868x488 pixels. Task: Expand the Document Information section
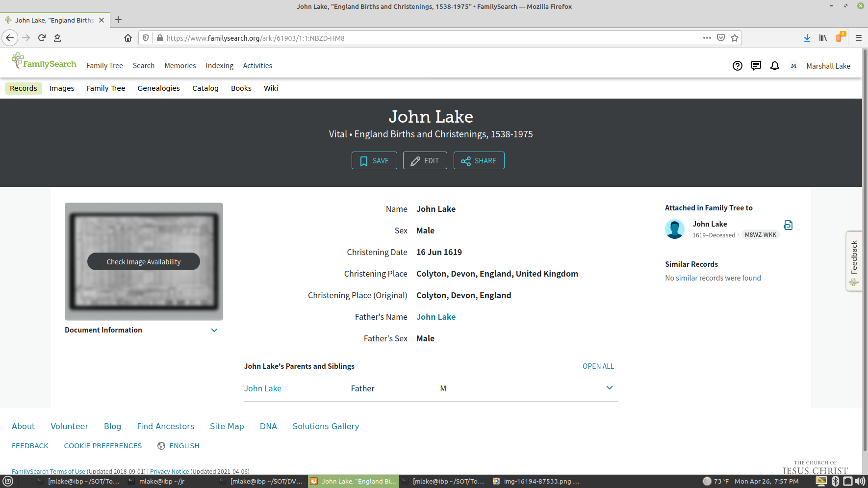coord(214,330)
